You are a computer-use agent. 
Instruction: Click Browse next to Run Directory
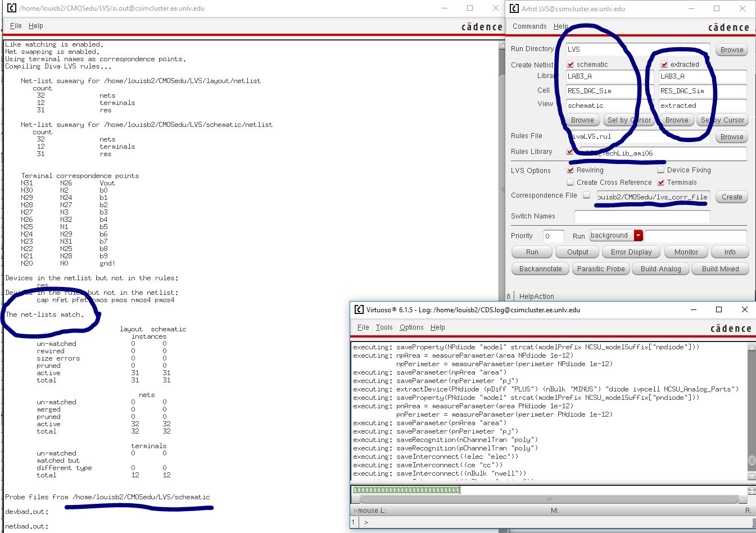pyautogui.click(x=731, y=50)
